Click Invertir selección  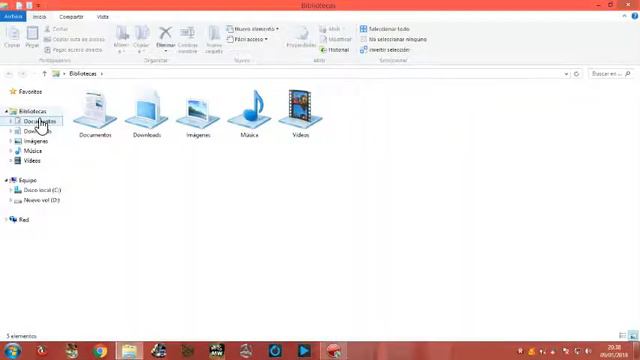point(384,50)
